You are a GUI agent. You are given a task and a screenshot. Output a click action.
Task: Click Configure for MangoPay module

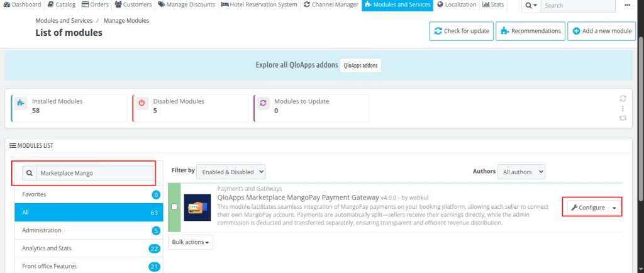[x=587, y=208]
